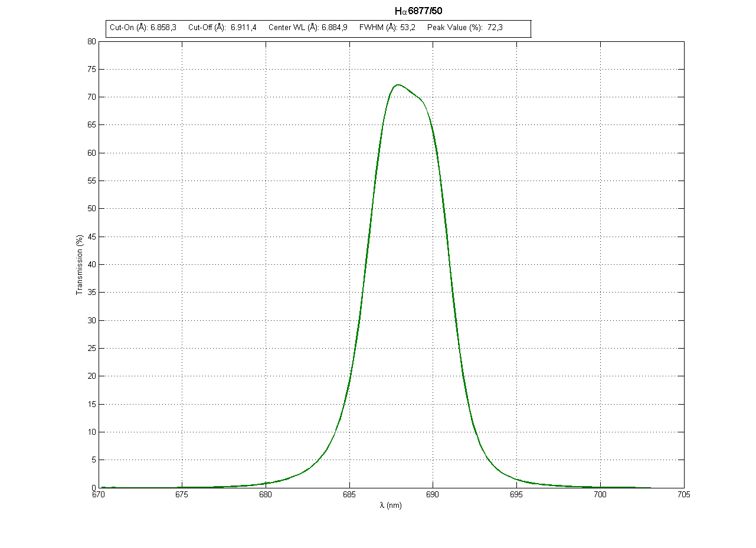Click the 'Transmission (%)' y-axis label

click(79, 264)
